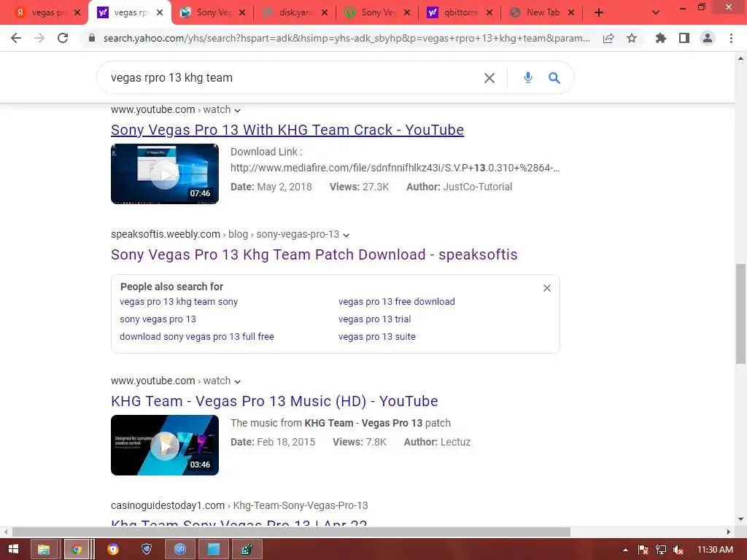Image resolution: width=747 pixels, height=560 pixels.
Task: Close the Yandex 'vegas pr' tab
Action: (77, 13)
